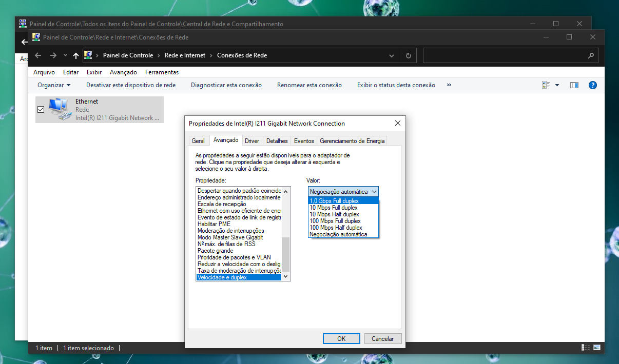
Task: Switch to large icons view in status bar
Action: coord(596,348)
